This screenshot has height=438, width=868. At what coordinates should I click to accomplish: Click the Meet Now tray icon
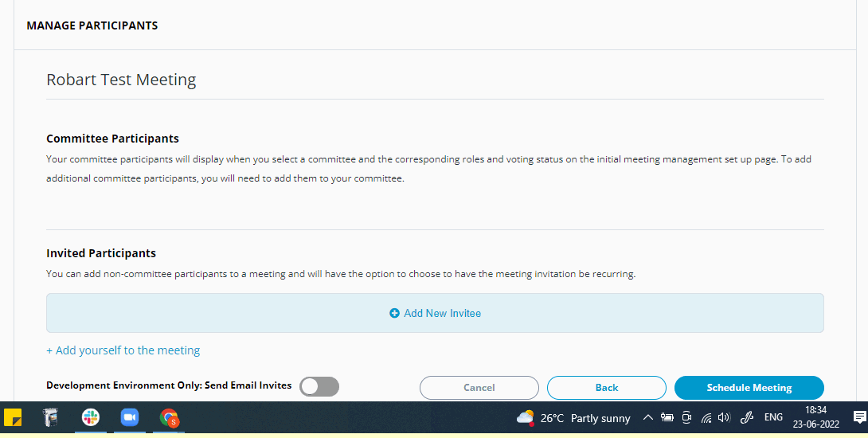686,418
